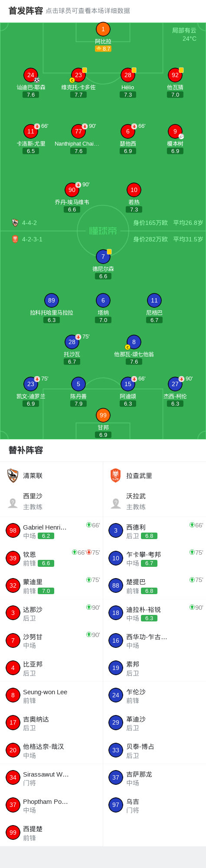View coach 沃拉武 profile

coord(154,501)
